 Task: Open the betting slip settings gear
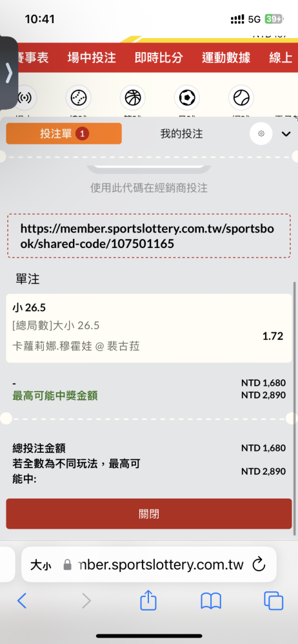(261, 133)
